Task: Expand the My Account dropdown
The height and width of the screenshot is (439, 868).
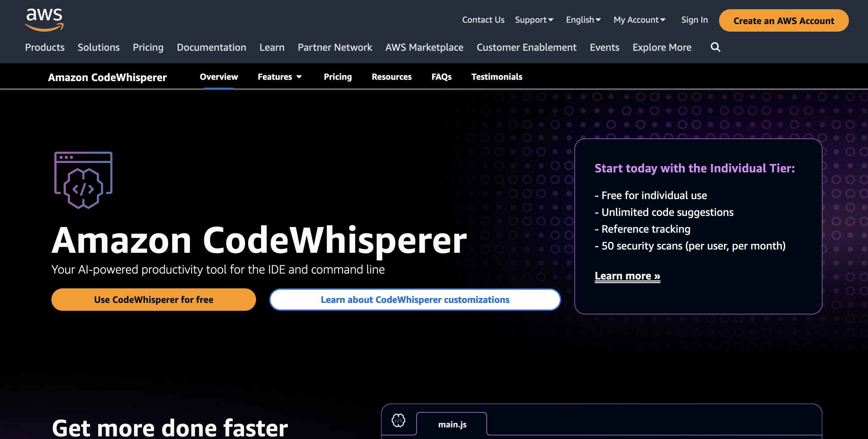Action: pyautogui.click(x=639, y=20)
